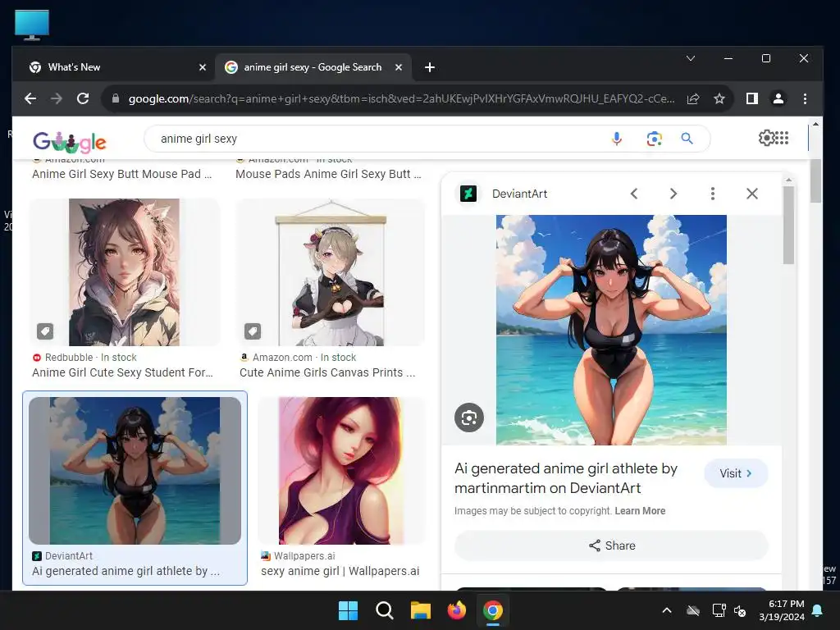Open Google quick settings gear
The width and height of the screenshot is (840, 630).
pyautogui.click(x=767, y=138)
